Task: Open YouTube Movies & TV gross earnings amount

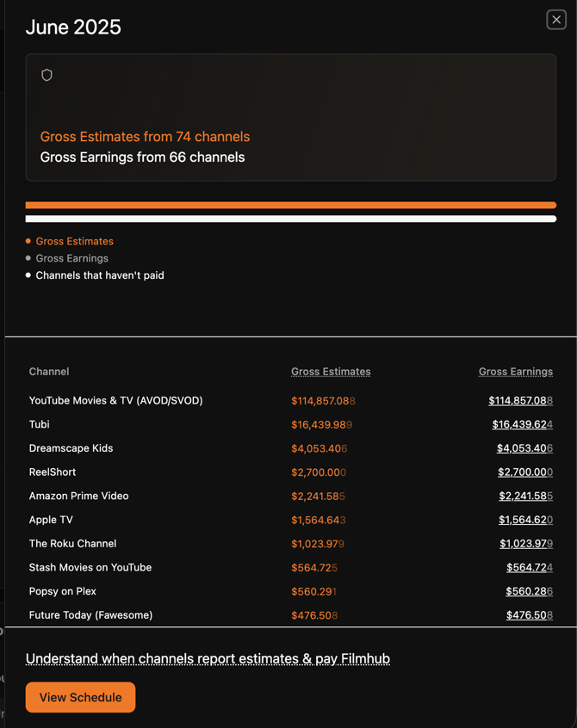Action: pyautogui.click(x=520, y=401)
